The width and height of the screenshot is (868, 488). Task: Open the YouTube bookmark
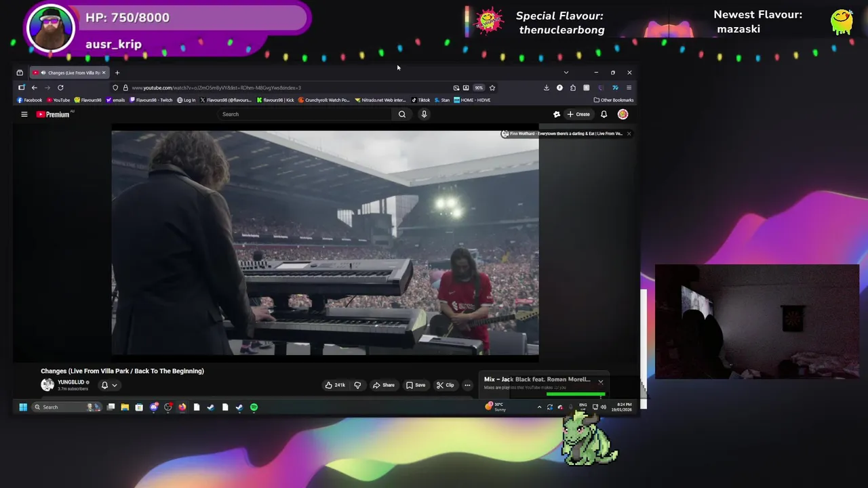pyautogui.click(x=58, y=100)
